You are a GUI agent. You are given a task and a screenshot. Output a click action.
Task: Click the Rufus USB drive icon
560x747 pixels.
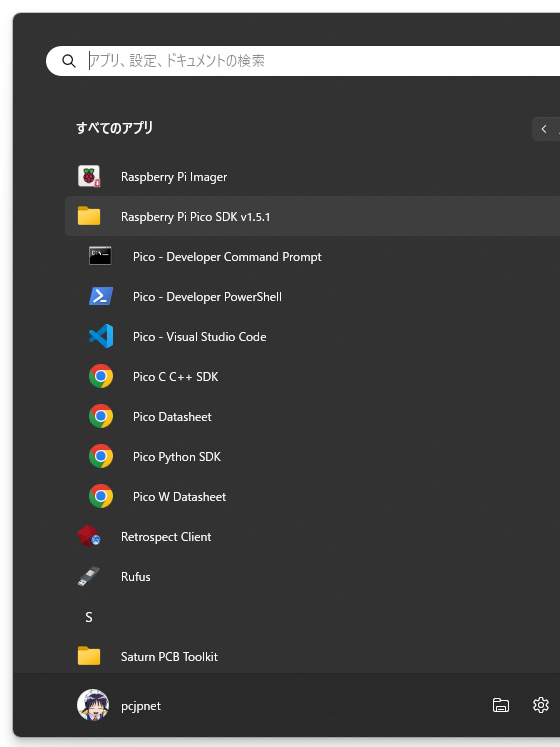point(89,576)
